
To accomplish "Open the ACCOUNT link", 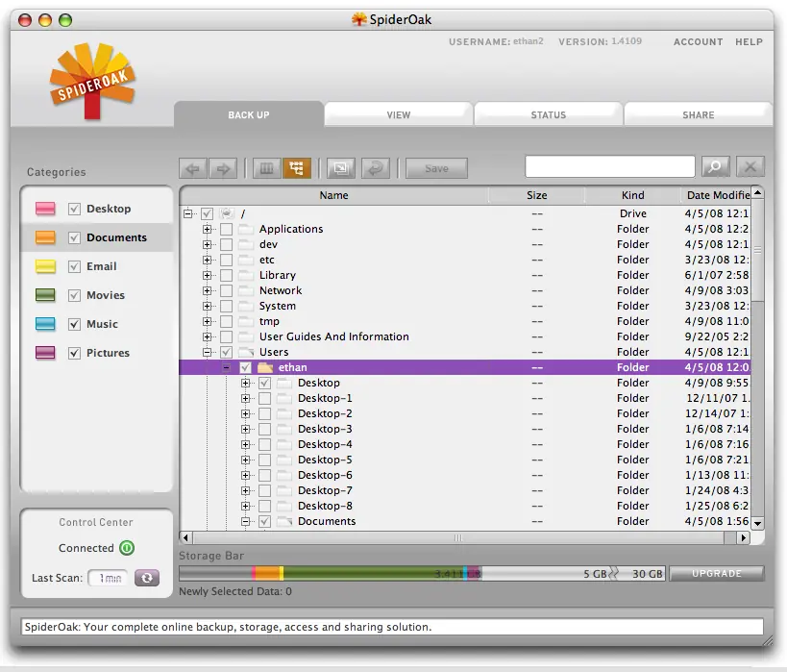I will [x=699, y=42].
